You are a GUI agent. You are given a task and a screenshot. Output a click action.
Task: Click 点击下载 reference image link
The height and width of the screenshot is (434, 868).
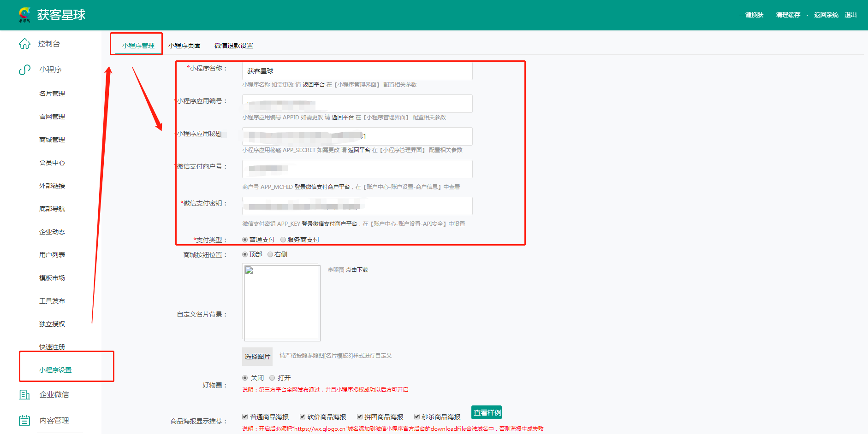click(x=357, y=270)
